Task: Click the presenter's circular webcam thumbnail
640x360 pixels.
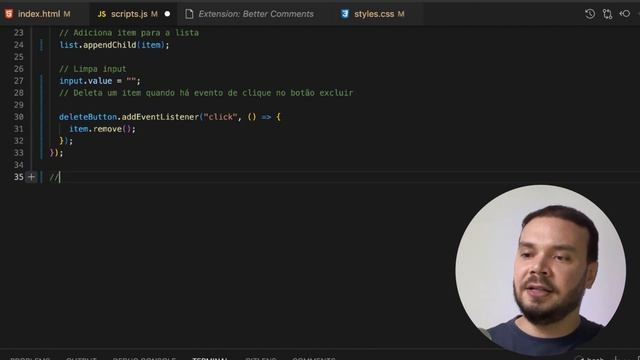Action: tap(540, 270)
